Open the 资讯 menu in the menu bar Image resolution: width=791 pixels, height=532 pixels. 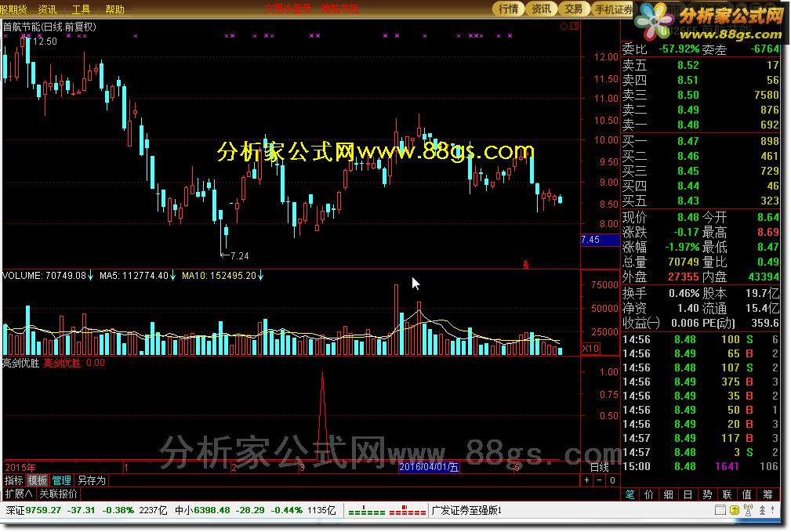(x=47, y=9)
